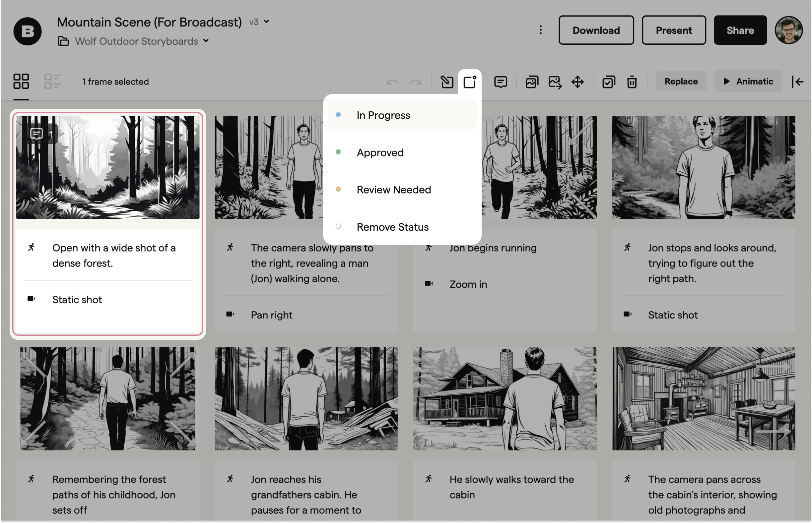Click the select all checkmark icon
The image size is (812, 523).
(x=608, y=82)
